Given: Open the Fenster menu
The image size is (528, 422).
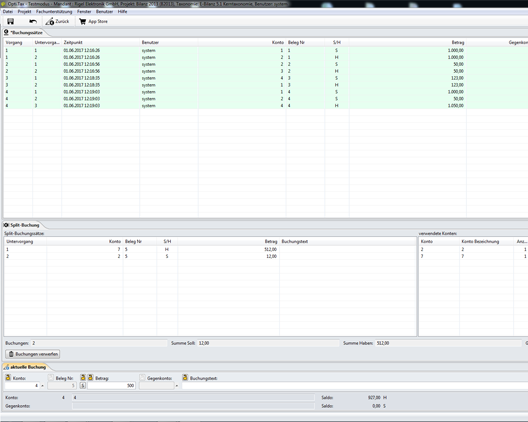Looking at the screenshot, I should tap(84, 11).
